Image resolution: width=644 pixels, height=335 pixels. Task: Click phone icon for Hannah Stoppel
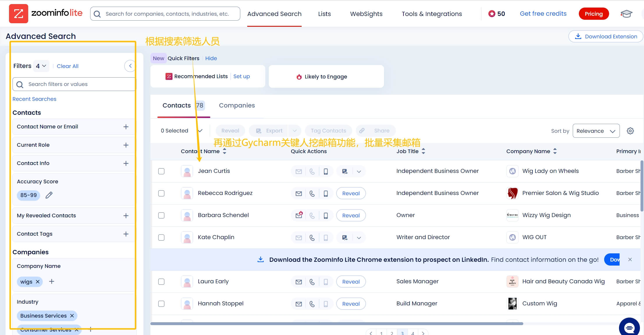click(312, 304)
